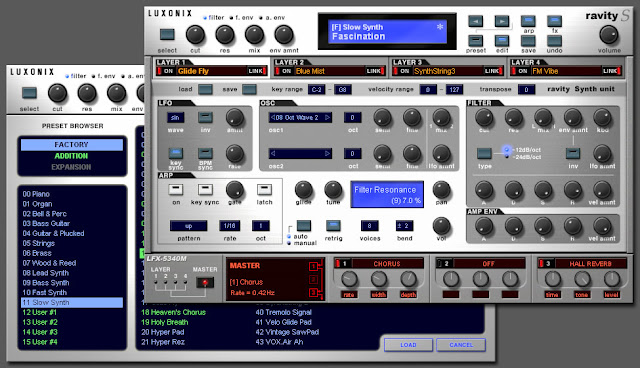The image size is (640, 368).
Task: Click the auto/manual glide mode button
Action: click(304, 226)
